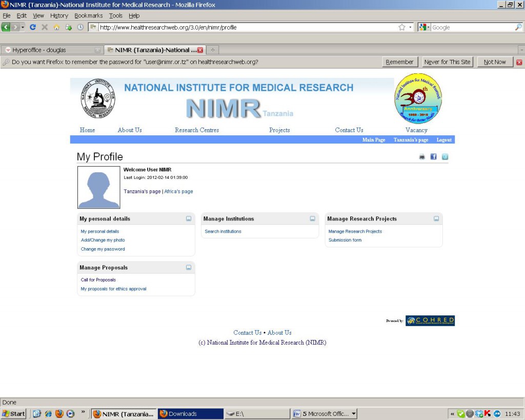This screenshot has height=420, width=525.
Task: Click the printer icon on My Profile
Action: (422, 157)
